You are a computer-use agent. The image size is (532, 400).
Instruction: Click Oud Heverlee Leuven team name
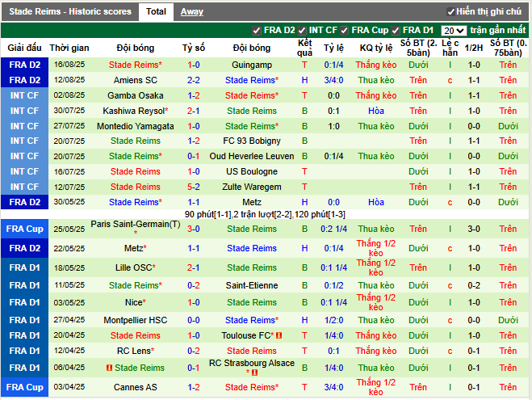tap(252, 156)
